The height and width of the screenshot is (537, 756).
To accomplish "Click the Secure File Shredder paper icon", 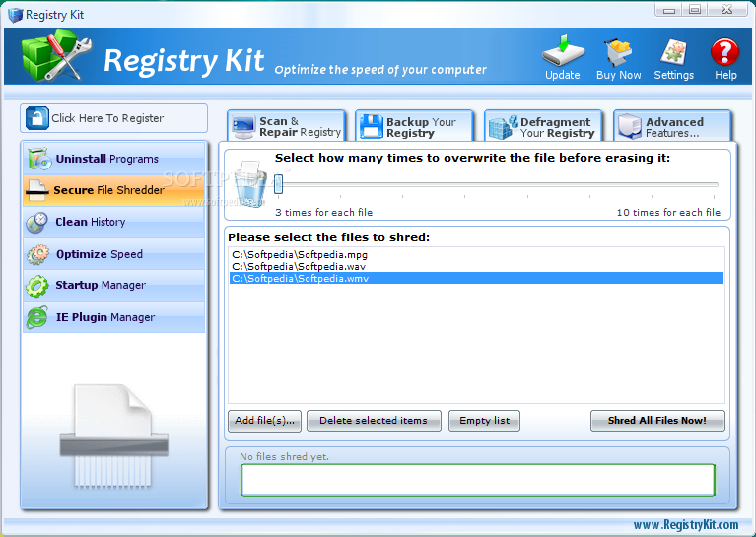I will click(37, 190).
